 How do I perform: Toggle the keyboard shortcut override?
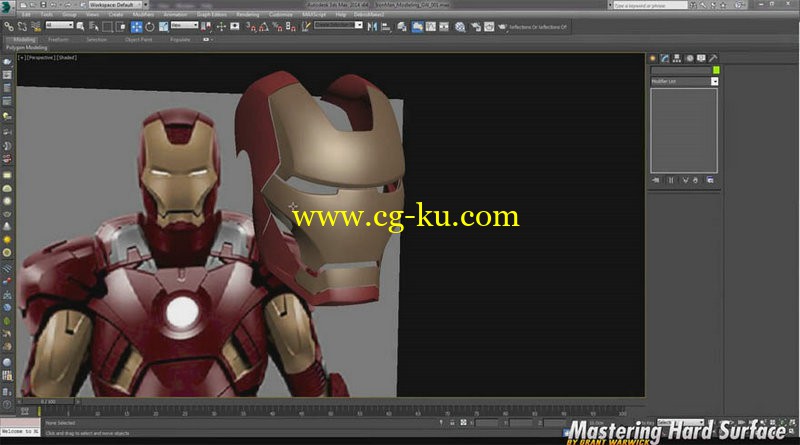(x=235, y=27)
